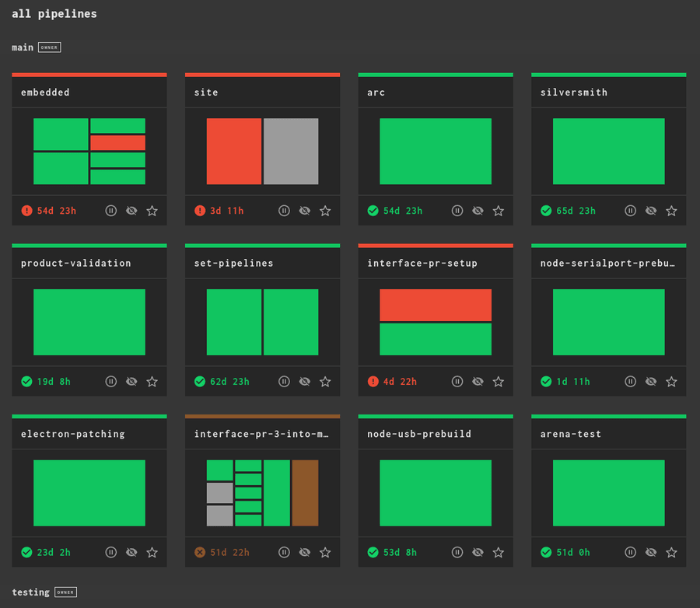Click the OWNER badge next to testing
The image size is (700, 608).
[x=65, y=592]
